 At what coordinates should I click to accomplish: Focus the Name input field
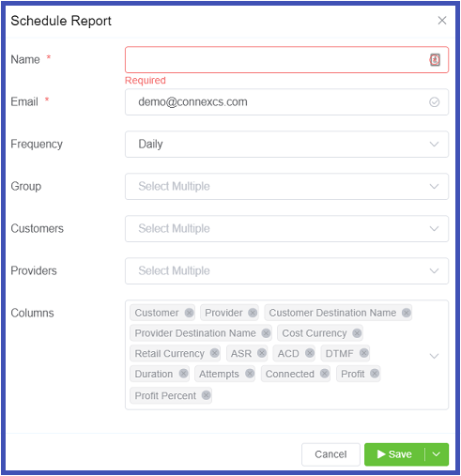[x=286, y=60]
